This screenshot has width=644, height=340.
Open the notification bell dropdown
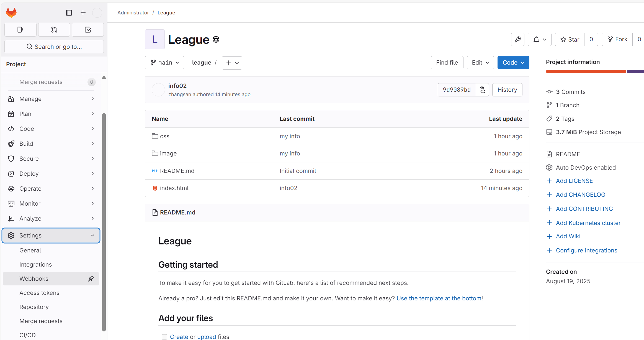tap(540, 39)
